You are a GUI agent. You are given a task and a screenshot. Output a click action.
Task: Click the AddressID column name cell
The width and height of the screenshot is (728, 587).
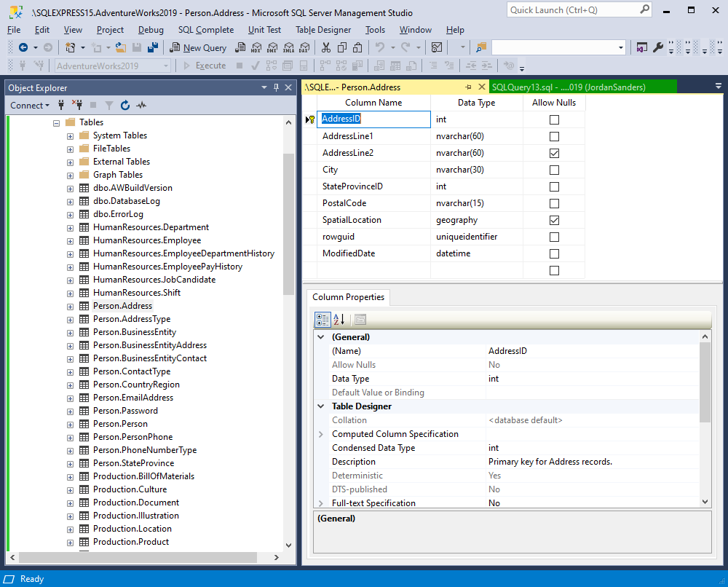coord(373,119)
